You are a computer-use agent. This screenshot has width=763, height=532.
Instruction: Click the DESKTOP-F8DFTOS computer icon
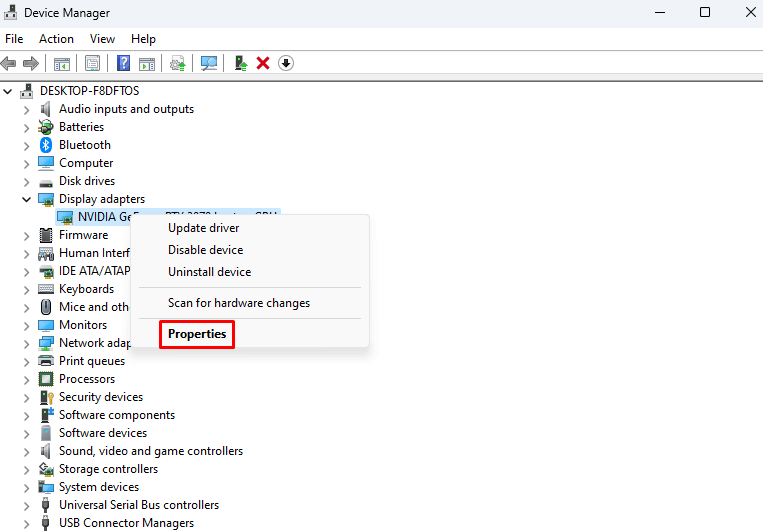(27, 91)
